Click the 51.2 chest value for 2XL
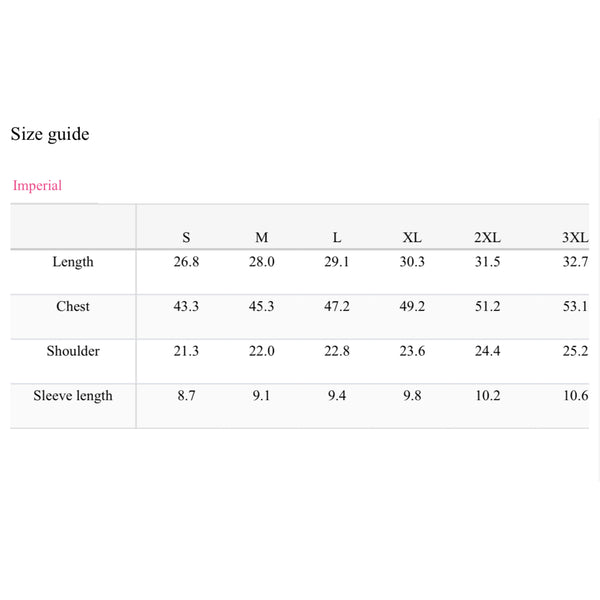The width and height of the screenshot is (600, 600). coord(488,307)
